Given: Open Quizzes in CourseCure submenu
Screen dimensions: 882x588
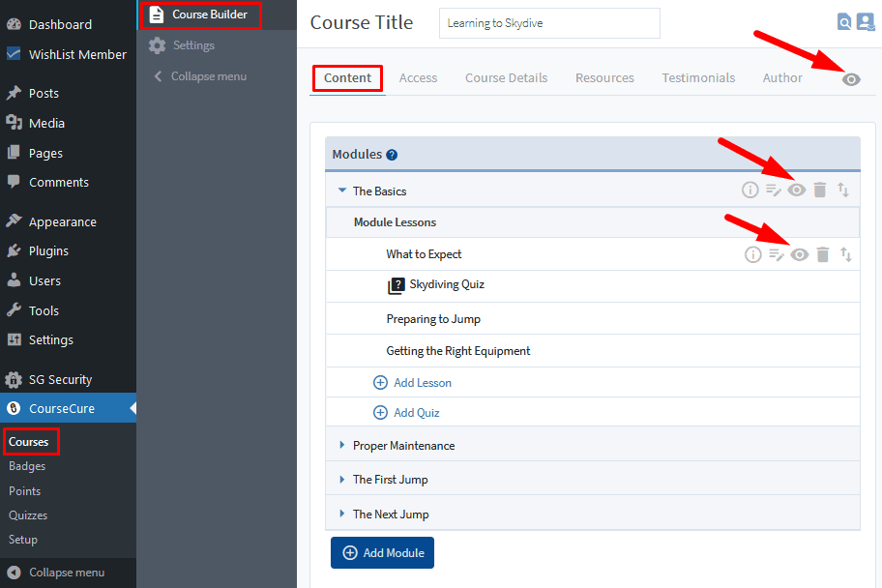Looking at the screenshot, I should coord(28,515).
